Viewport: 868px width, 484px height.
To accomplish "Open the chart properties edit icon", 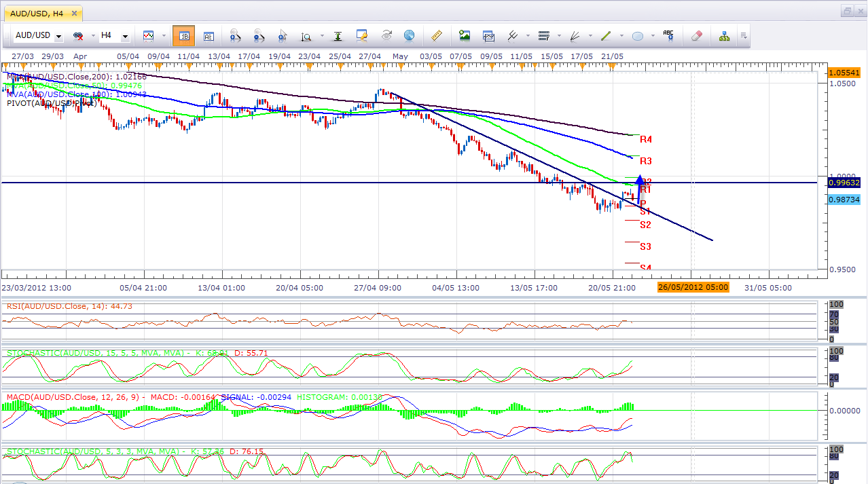I will click(x=361, y=35).
